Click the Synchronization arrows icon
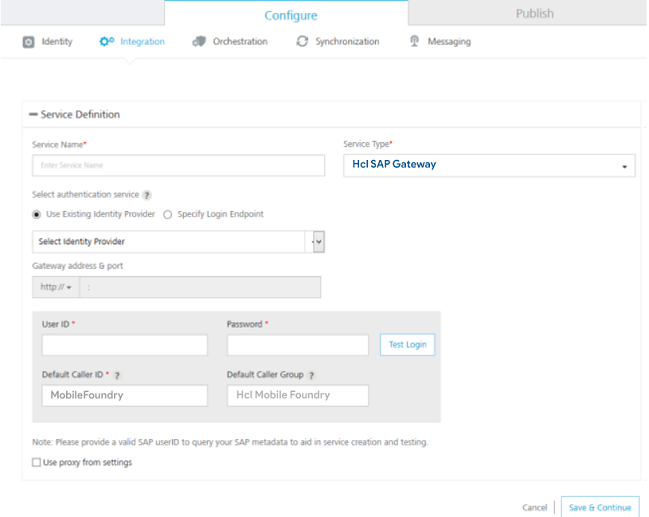This screenshot has height=517, width=649. click(302, 42)
